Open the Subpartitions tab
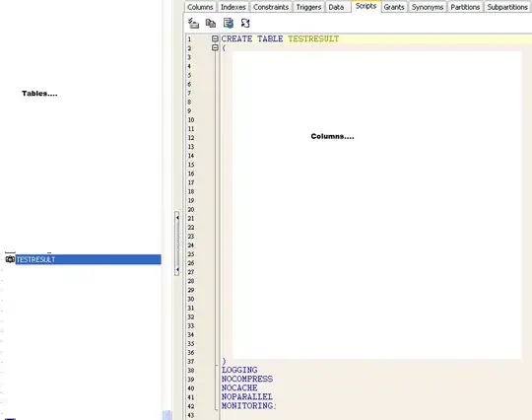 (x=507, y=7)
